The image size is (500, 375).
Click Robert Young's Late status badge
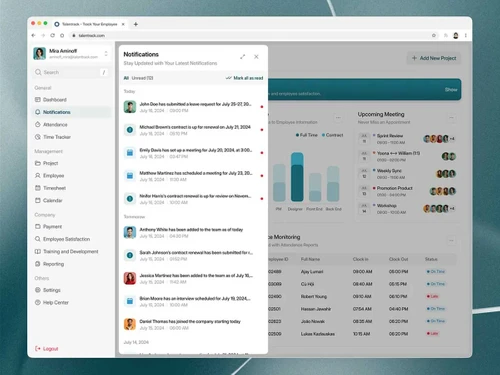[x=432, y=296]
